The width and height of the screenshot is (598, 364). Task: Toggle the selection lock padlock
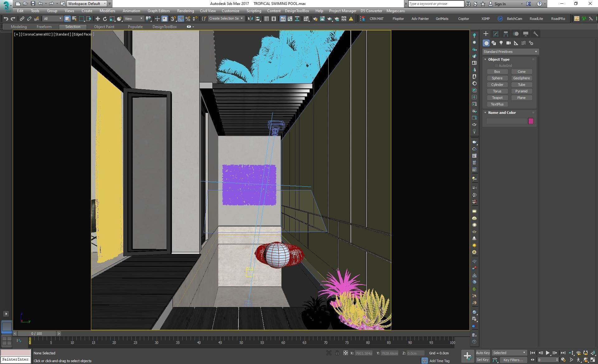coord(337,353)
